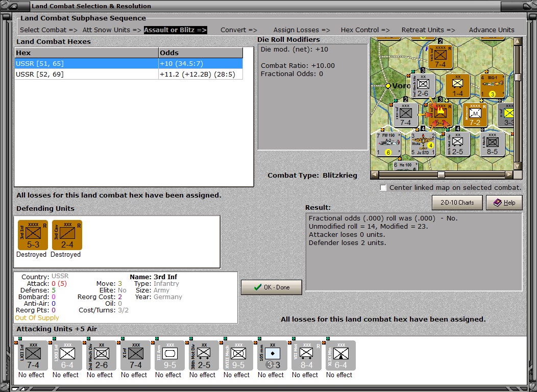Open the 2-D-10 Charts
The width and height of the screenshot is (537, 392).
(x=457, y=202)
